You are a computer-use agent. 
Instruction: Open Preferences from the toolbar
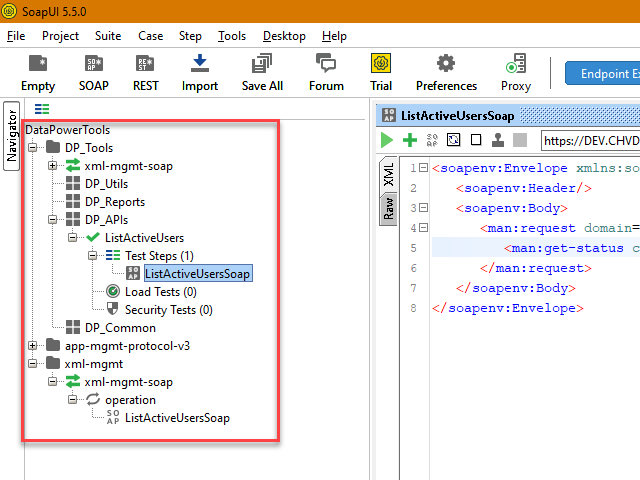click(446, 71)
